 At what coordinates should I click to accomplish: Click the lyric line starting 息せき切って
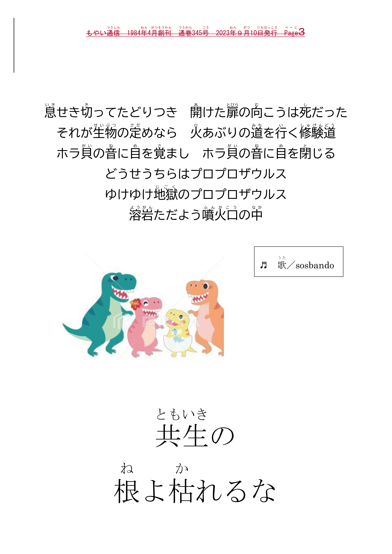tap(196, 112)
